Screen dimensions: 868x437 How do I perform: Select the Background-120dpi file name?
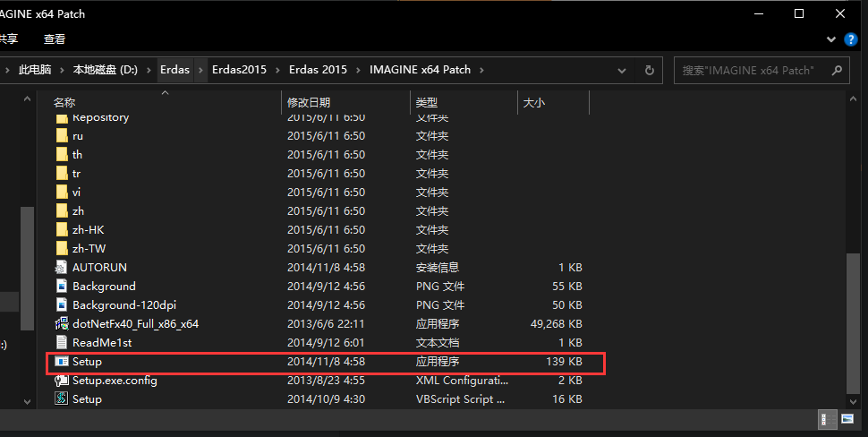124,305
